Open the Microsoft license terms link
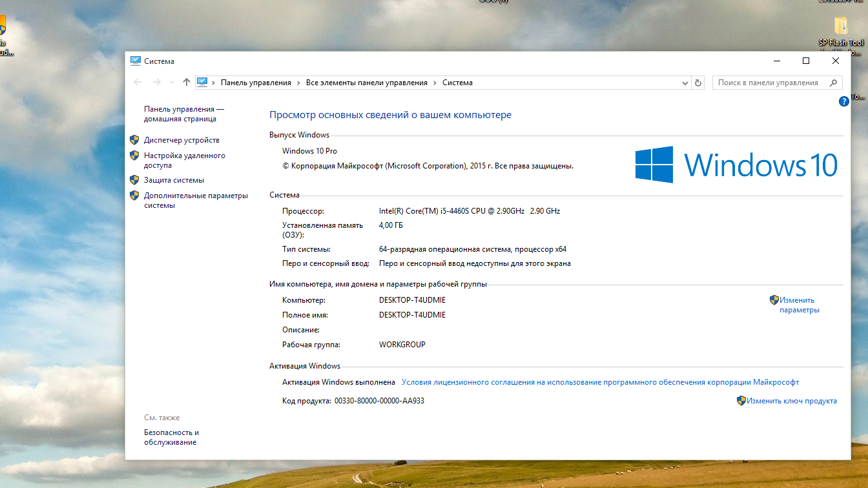The image size is (868, 488). pyautogui.click(x=600, y=382)
